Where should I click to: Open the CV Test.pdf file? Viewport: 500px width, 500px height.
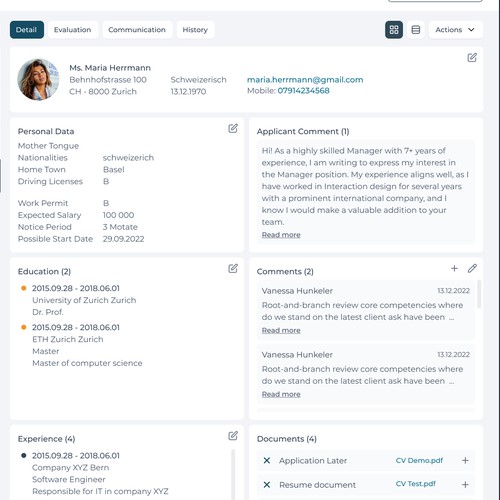click(x=415, y=484)
